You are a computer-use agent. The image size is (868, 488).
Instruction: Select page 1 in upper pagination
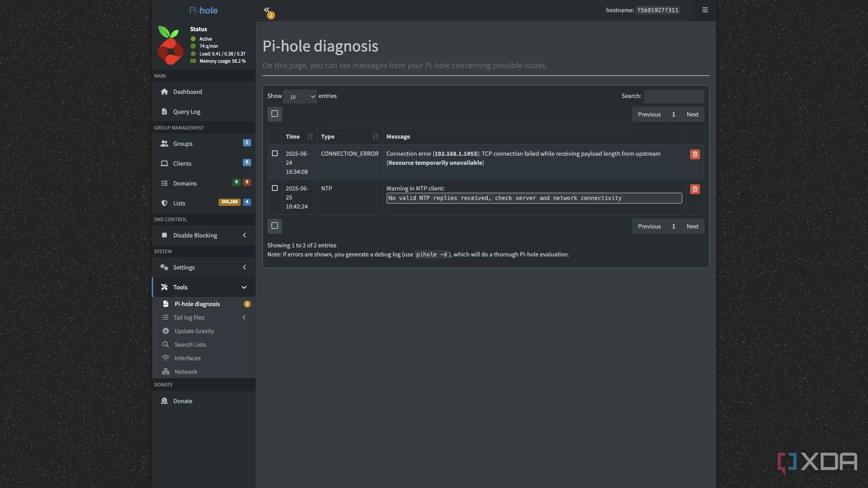click(x=673, y=114)
